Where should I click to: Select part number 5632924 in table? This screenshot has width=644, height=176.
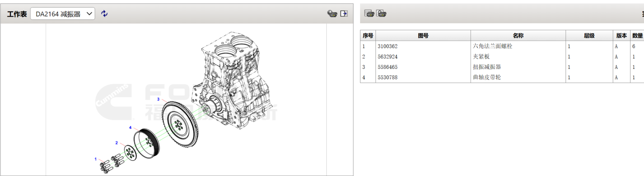(387, 57)
